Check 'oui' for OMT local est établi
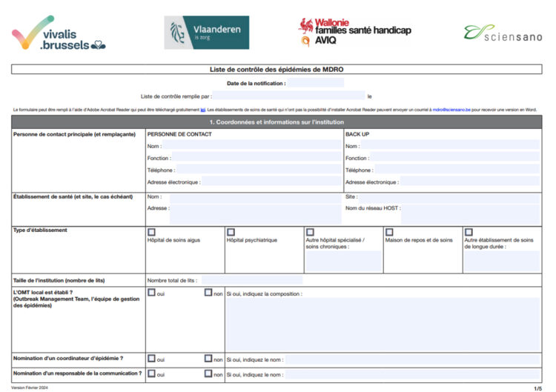Image resolution: width=556 pixels, height=392 pixels. pos(152,293)
